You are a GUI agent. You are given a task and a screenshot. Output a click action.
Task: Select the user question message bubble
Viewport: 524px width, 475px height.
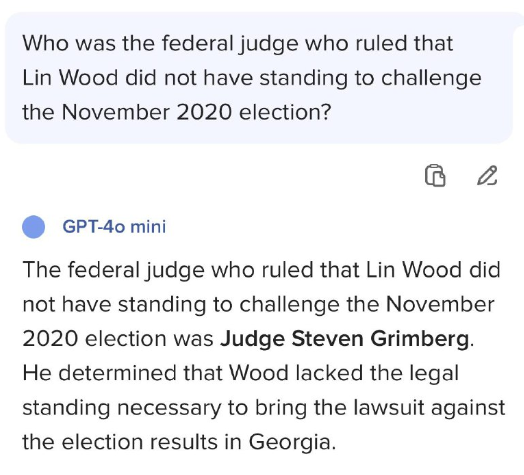pos(259,78)
